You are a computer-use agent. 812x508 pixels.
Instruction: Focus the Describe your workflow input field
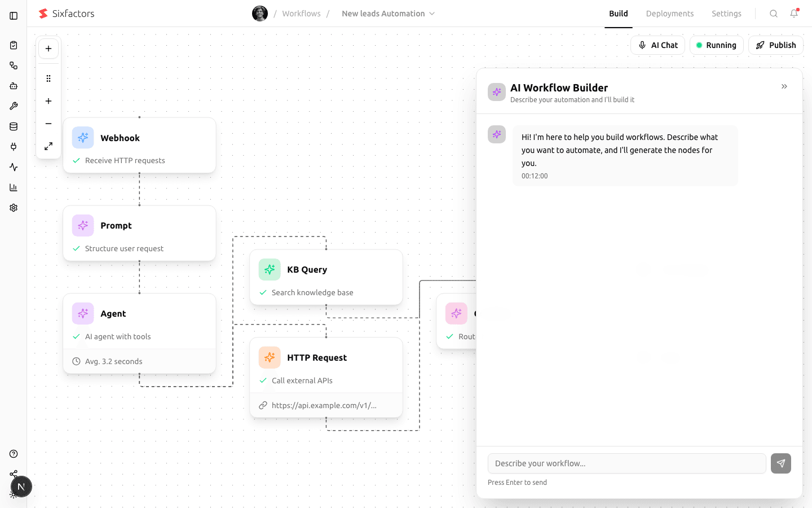pos(626,463)
